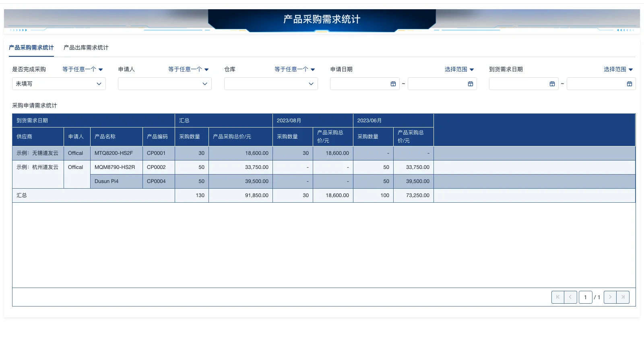644x362 pixels.
Task: Open the calendar picker for 申请日期 end date
Action: [471, 84]
